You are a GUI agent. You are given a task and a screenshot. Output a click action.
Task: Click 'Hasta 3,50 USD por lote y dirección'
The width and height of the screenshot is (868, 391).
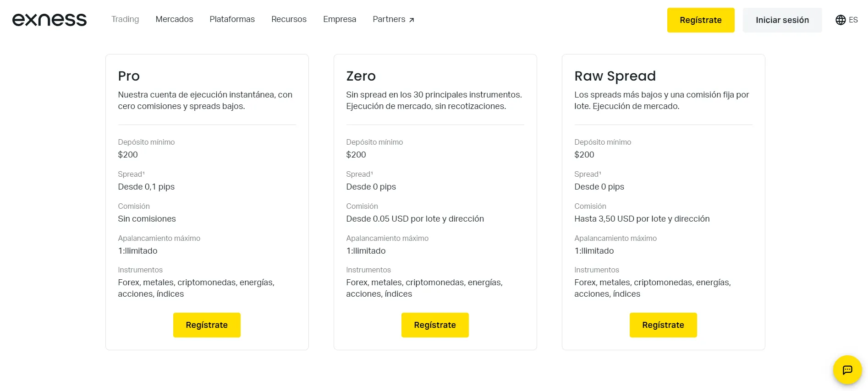coord(642,219)
